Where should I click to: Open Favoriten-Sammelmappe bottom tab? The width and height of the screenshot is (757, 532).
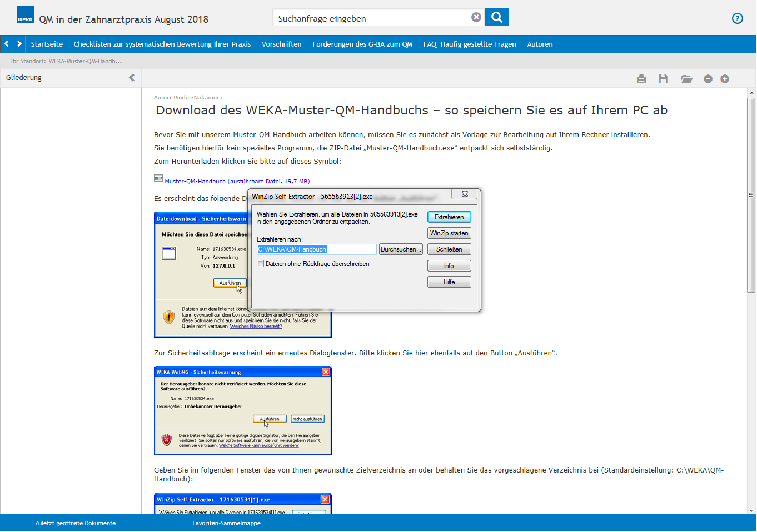pos(226,523)
